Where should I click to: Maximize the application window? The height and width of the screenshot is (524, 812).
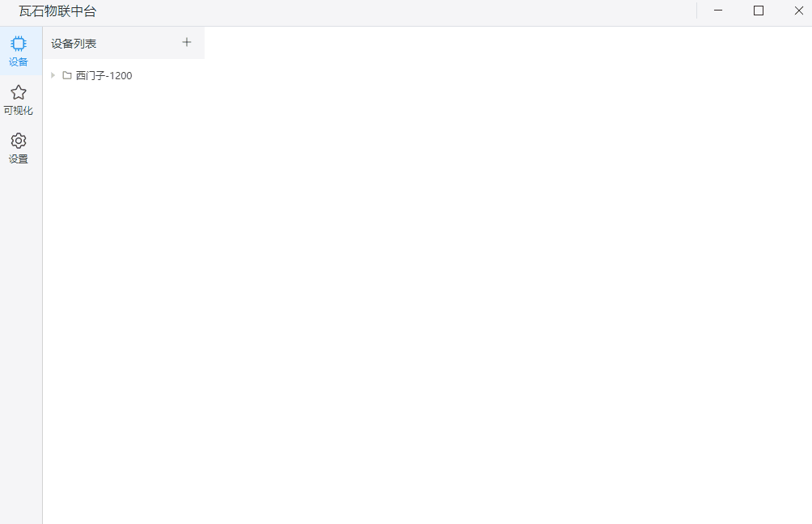(758, 11)
